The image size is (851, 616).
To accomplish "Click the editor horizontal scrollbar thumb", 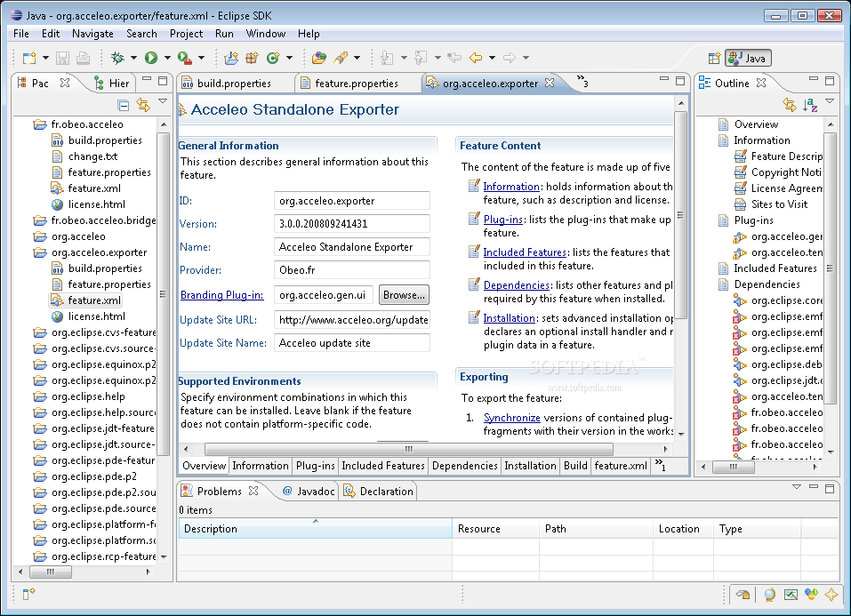I will pos(409,449).
